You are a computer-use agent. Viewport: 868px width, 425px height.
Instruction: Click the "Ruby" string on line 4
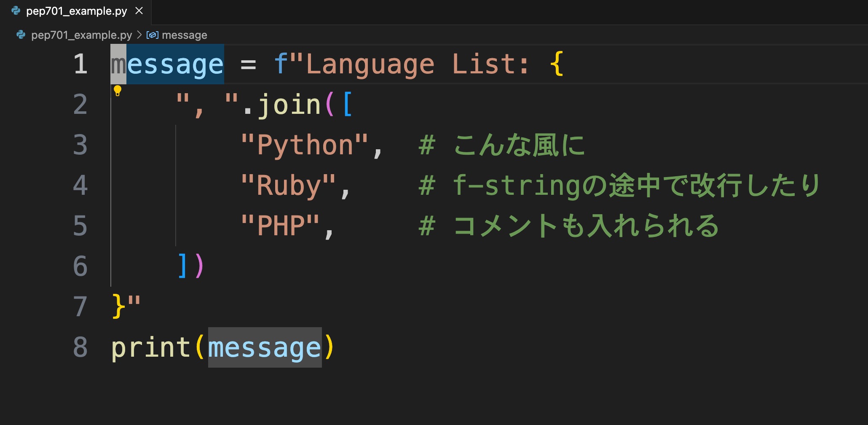pos(288,186)
